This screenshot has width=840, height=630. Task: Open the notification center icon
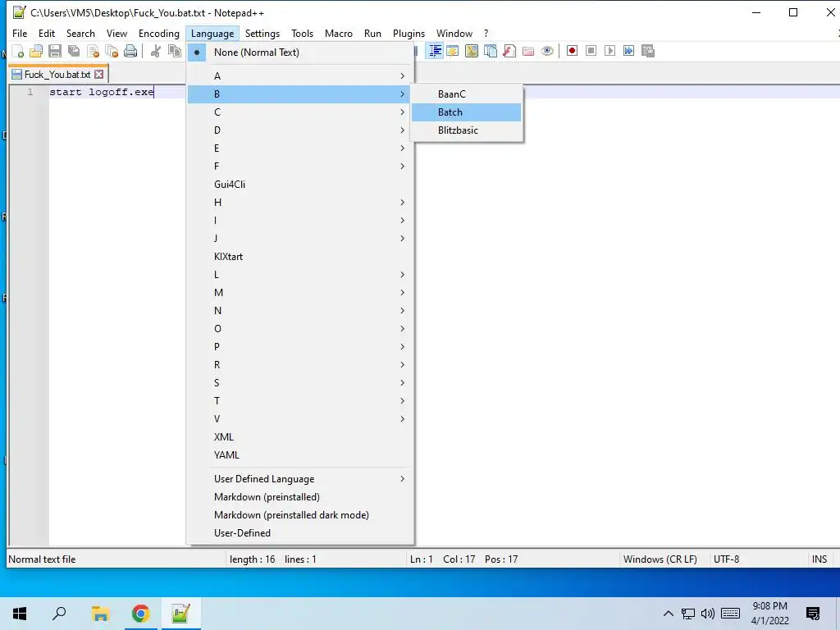coord(813,614)
